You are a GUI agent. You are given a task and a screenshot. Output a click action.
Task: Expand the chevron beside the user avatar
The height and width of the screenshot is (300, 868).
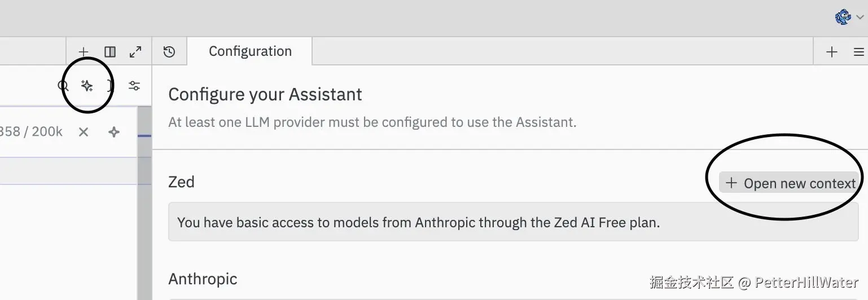coord(860,17)
